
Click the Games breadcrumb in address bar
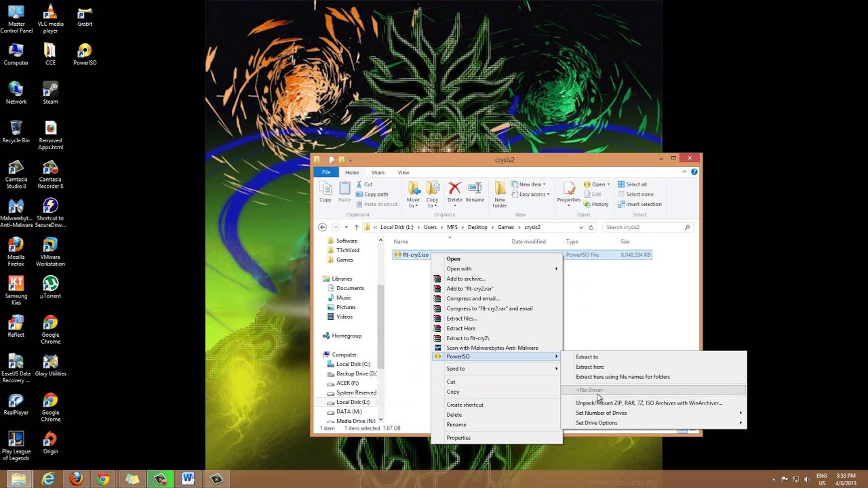(x=506, y=227)
